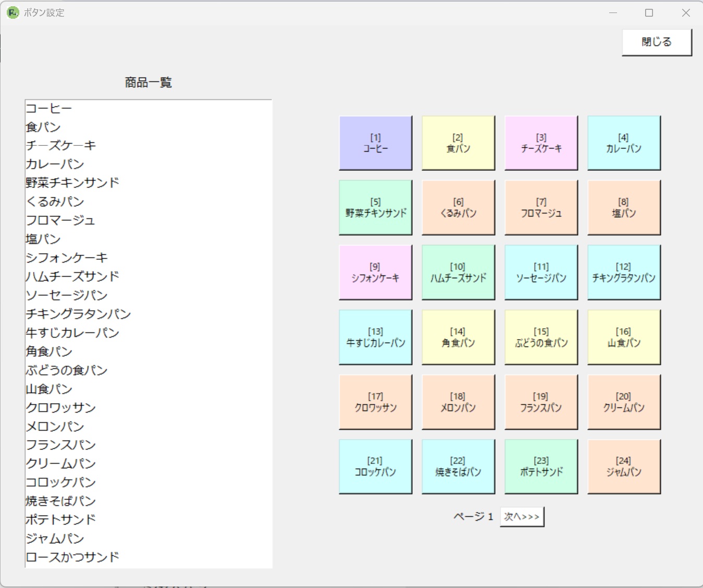Click the [5] 野菜チキンサンド button
703x588 pixels.
(x=375, y=207)
